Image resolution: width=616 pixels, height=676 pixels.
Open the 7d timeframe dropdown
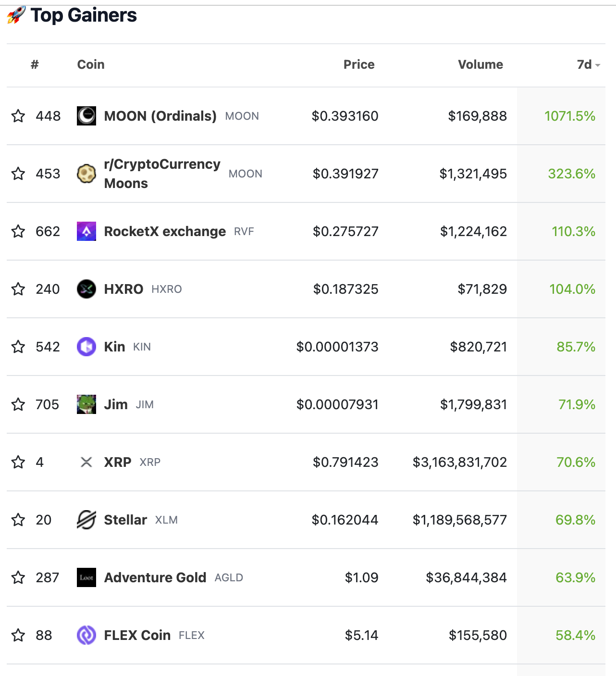[589, 65]
